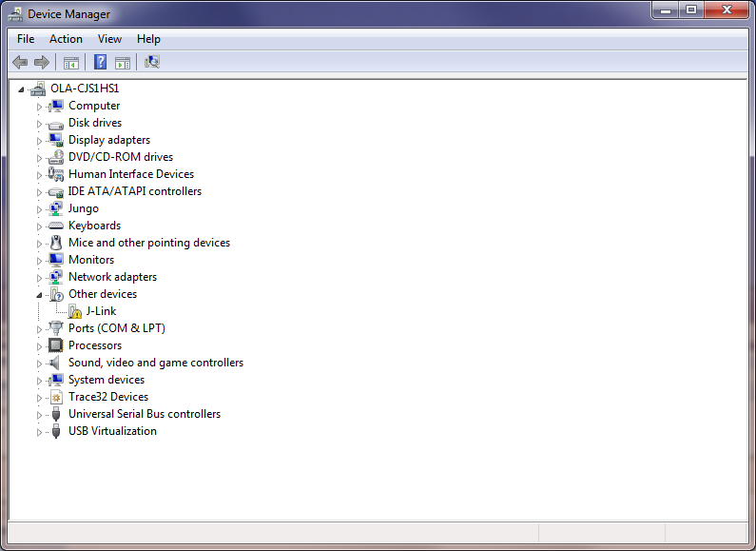The width and height of the screenshot is (756, 551).
Task: Open the Action menu
Action: [66, 39]
